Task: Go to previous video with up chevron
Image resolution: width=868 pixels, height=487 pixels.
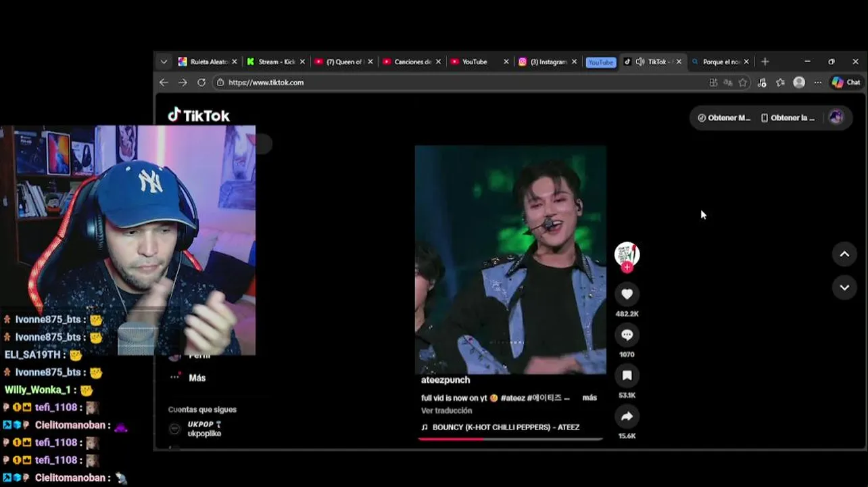Action: coord(844,254)
